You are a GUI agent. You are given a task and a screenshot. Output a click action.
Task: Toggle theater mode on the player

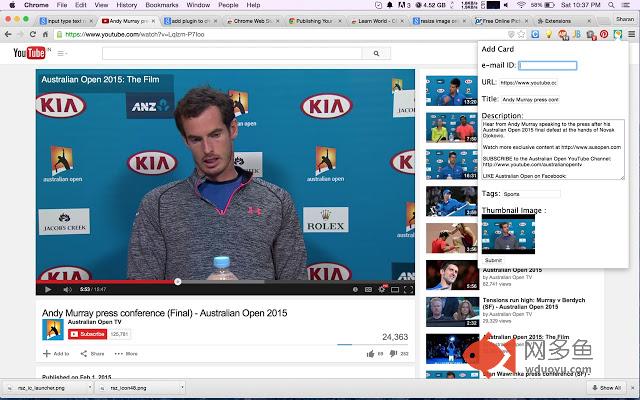pyautogui.click(x=395, y=289)
